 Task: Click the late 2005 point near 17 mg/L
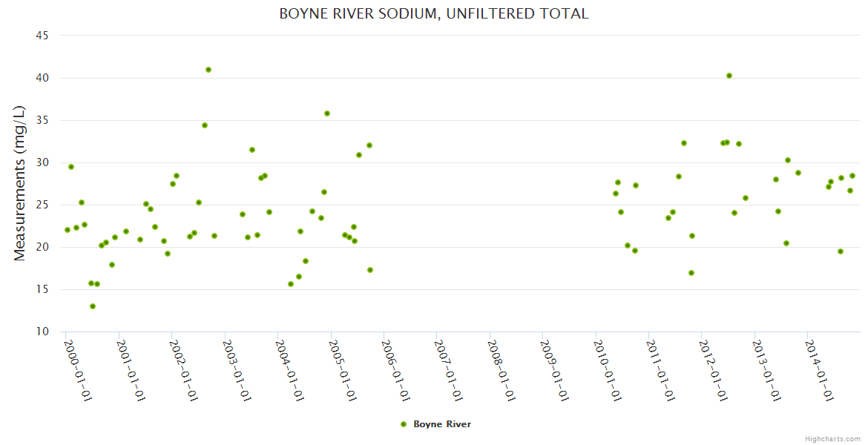(370, 270)
